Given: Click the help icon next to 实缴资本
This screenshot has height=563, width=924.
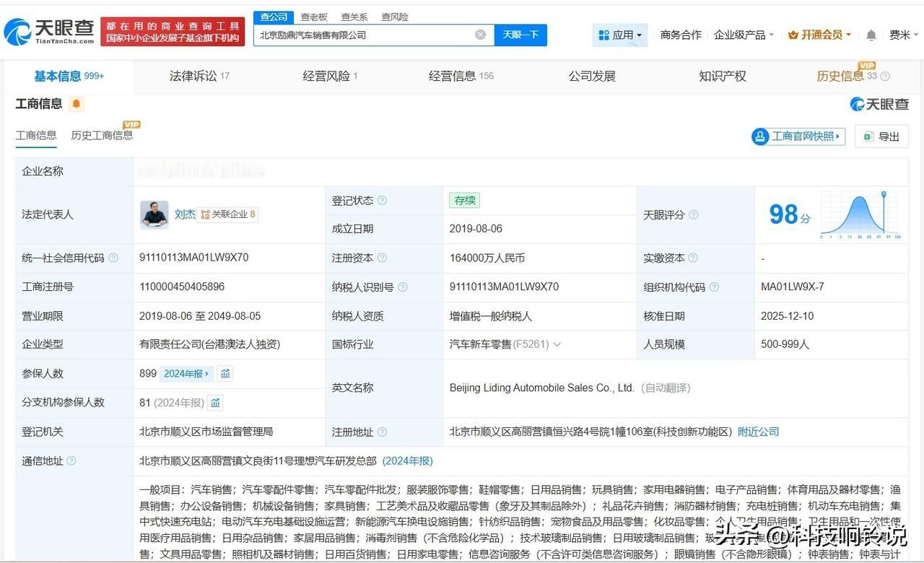Looking at the screenshot, I should coord(693,258).
